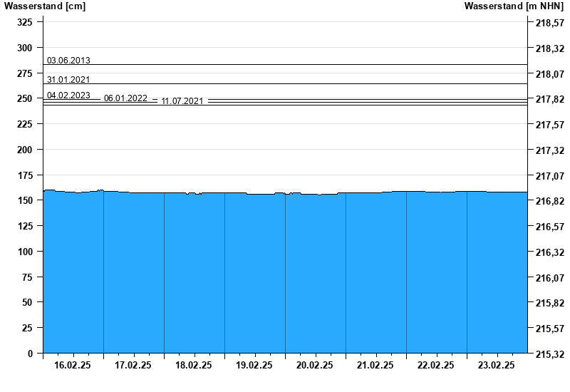Click the 150 value on left axis

24,201
